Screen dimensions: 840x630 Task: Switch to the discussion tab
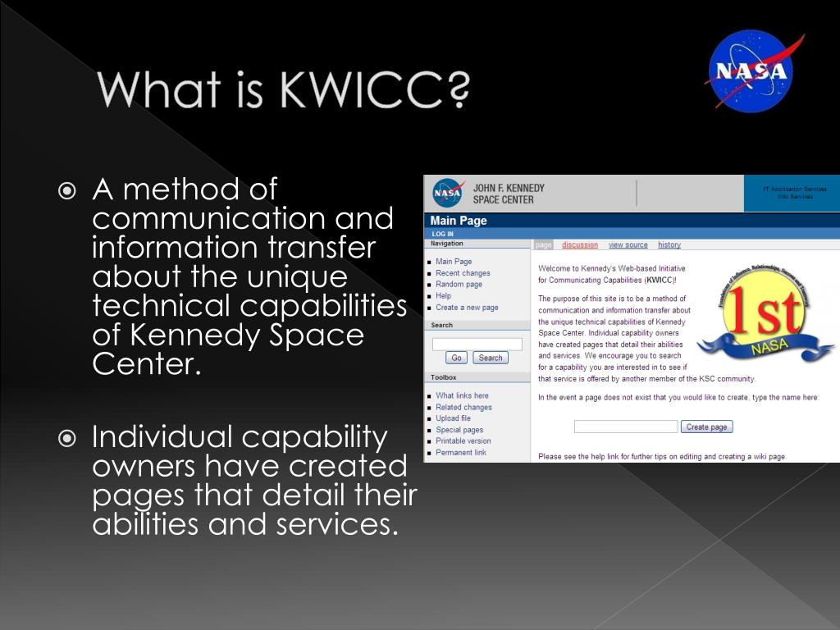point(580,244)
